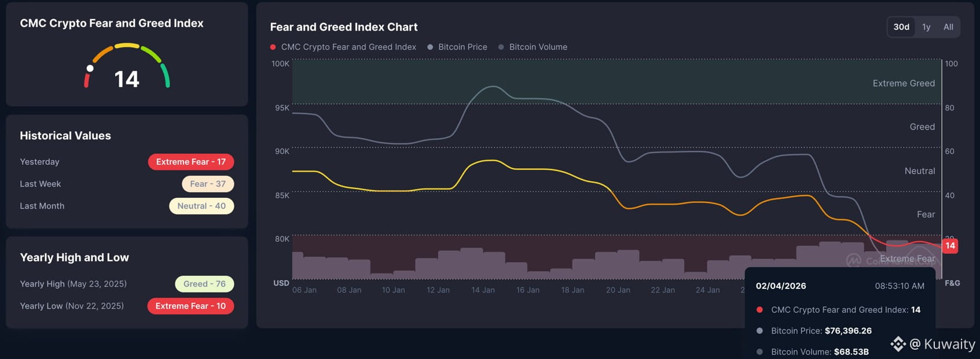Click the Extreme Fear - 10 badge
This screenshot has width=980, height=359.
coord(190,306)
